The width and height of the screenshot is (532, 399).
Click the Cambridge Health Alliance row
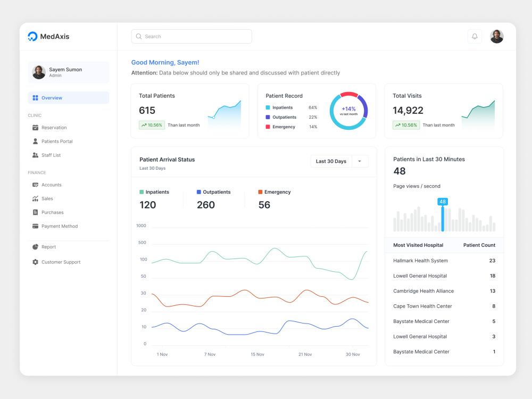coord(444,291)
